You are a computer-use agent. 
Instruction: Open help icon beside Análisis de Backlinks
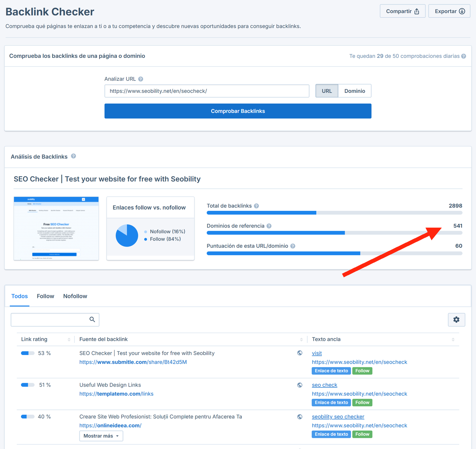(73, 156)
